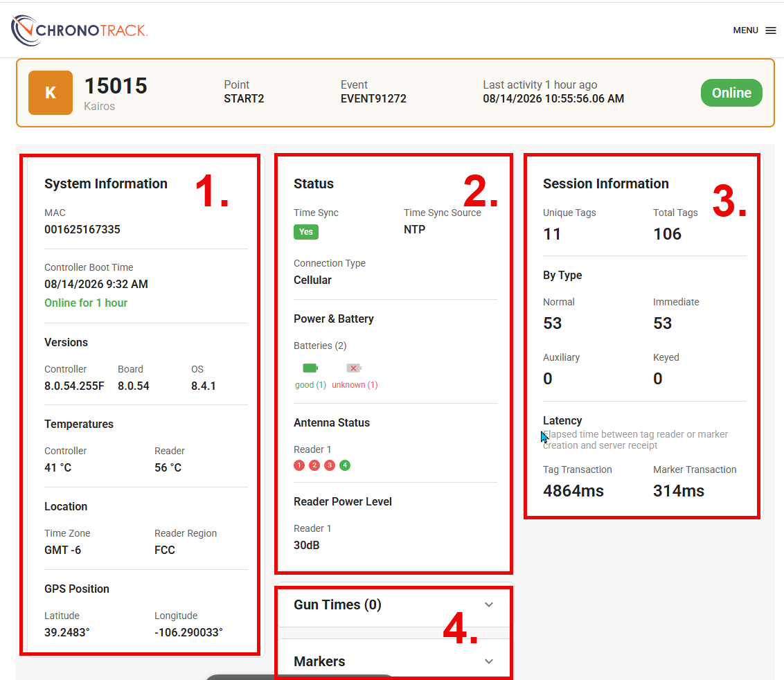784x680 pixels.
Task: Click the green Yes time sync badge
Action: [x=306, y=231]
